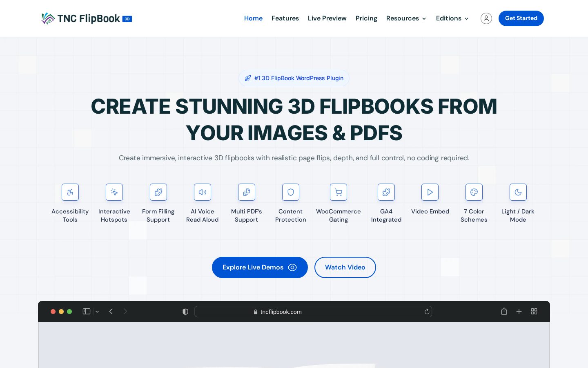Expand the Resources dropdown menu

click(x=406, y=18)
